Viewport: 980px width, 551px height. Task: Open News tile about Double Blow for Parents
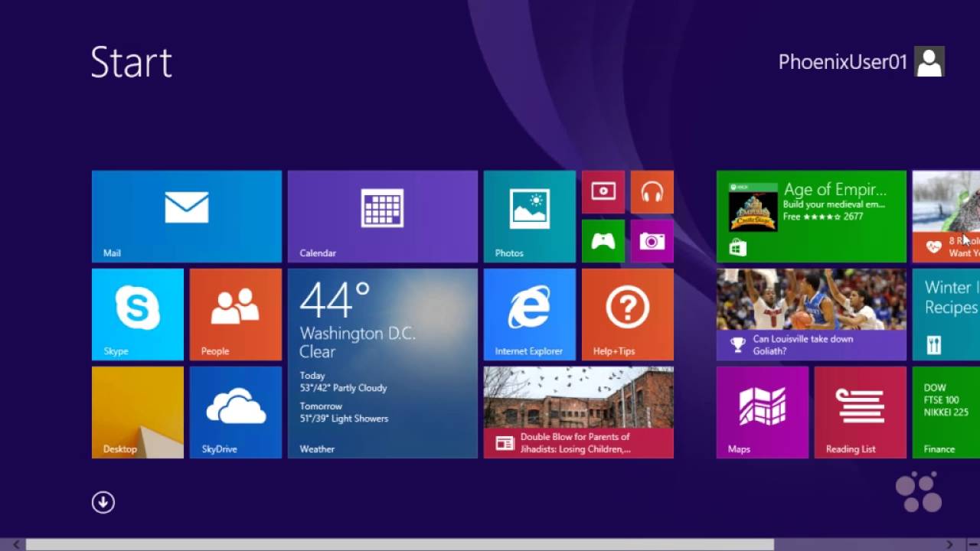[x=579, y=412]
